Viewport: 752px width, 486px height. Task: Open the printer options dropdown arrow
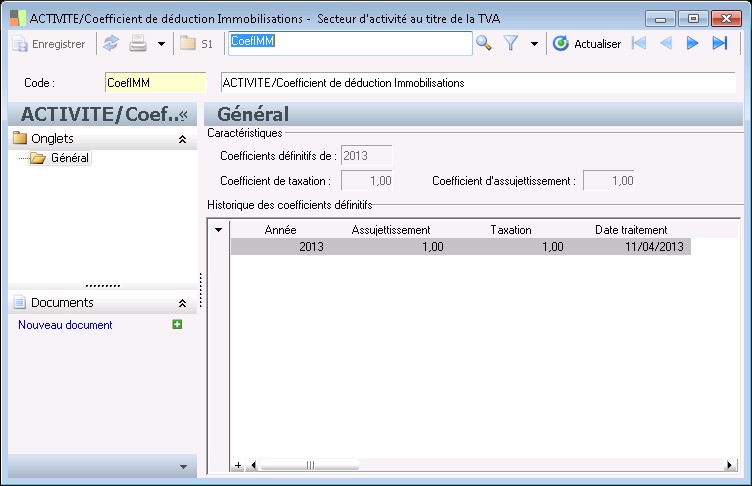tap(161, 44)
